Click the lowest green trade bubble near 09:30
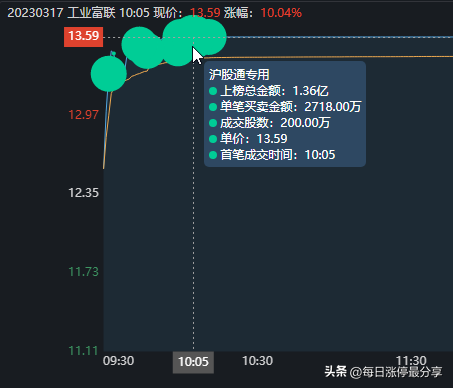Screen dimensions: 453x388 pos(109,74)
